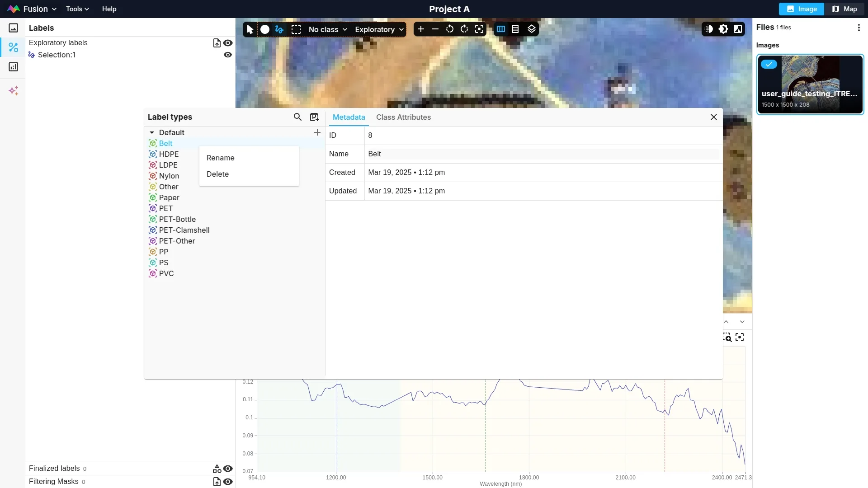Hide the Selection:1 label
This screenshot has height=488, width=868.
click(x=228, y=55)
